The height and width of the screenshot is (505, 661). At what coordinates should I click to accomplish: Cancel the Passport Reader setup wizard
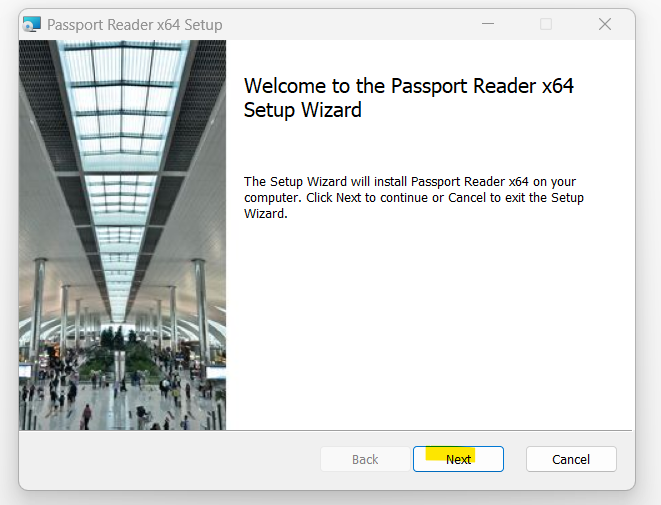coord(571,459)
